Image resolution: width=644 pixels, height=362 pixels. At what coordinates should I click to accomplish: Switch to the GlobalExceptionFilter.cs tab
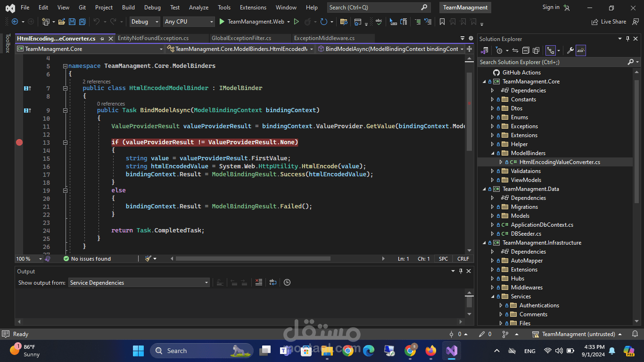tap(241, 38)
